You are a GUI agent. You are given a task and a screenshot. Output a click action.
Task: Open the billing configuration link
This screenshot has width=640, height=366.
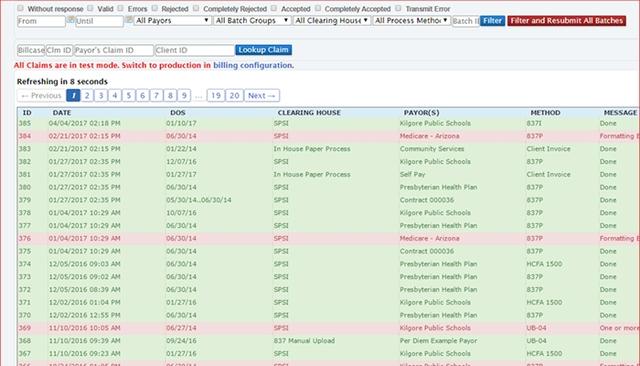pos(253,65)
